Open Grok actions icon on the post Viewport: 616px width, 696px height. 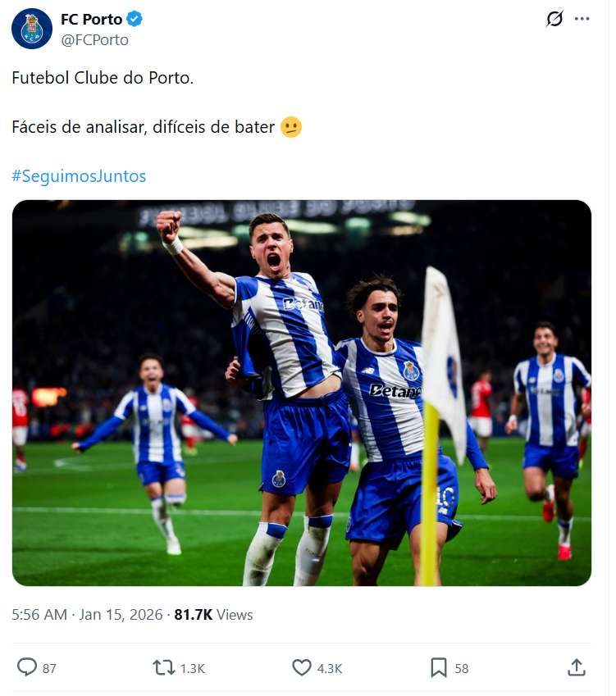(554, 19)
